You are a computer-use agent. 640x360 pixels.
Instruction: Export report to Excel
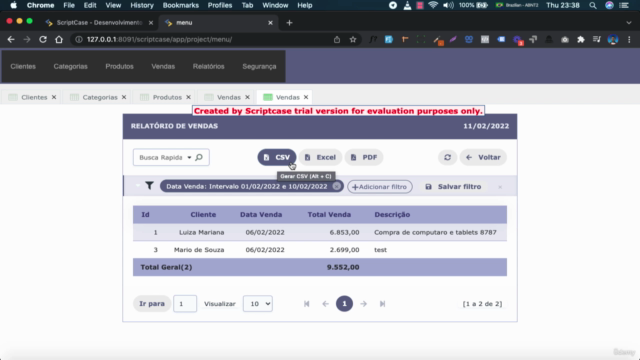(x=320, y=157)
